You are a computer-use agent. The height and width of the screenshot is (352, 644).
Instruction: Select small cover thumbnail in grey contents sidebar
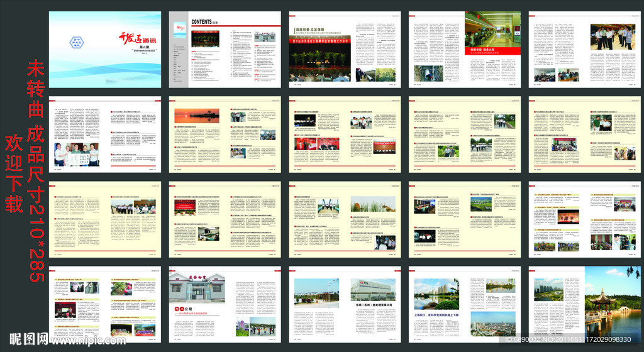(x=179, y=30)
